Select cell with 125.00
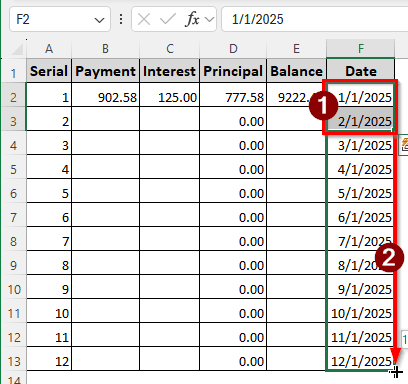Screen dimensions: 408x384 [170, 95]
